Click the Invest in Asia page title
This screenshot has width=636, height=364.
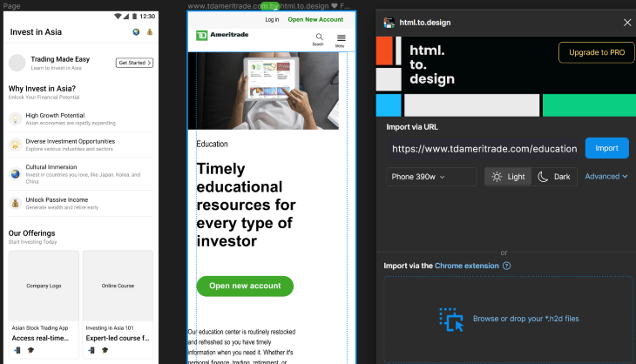(36, 32)
